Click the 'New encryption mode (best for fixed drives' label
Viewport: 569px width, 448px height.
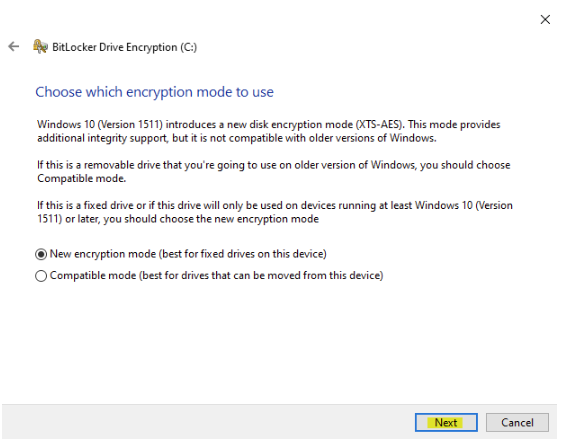(x=188, y=254)
